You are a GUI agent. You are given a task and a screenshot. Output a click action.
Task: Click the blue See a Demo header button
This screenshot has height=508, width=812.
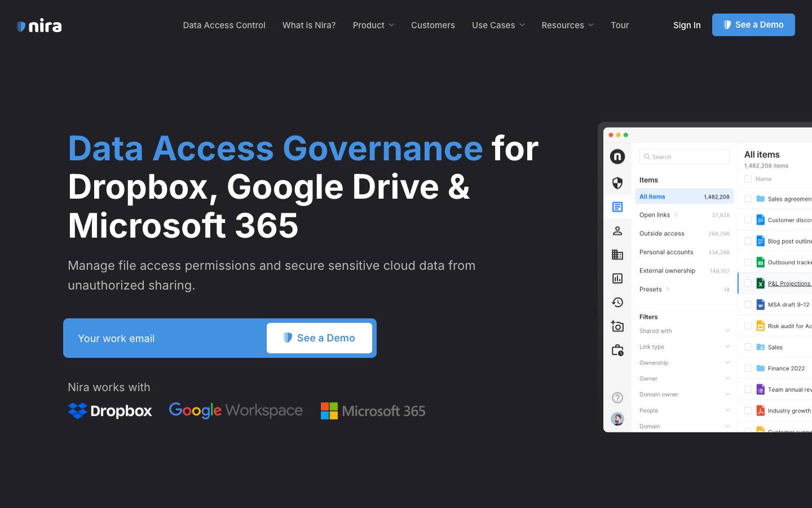[753, 25]
